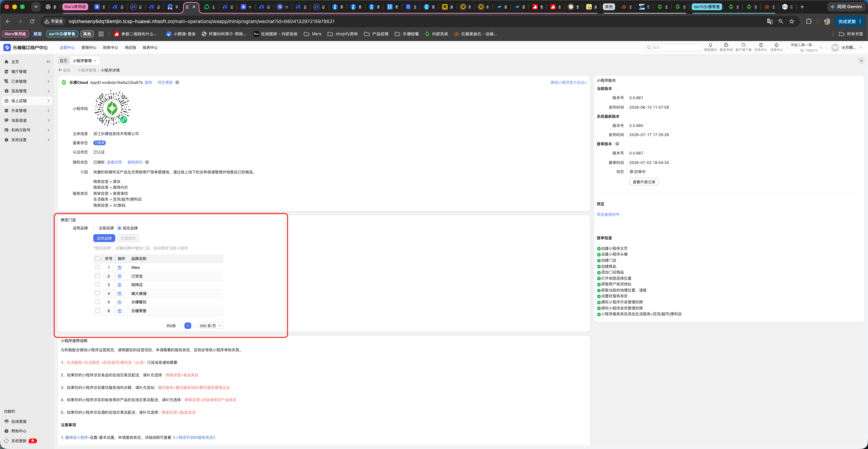Check the box for 乐檬餐饮 row
The width and height of the screenshot is (868, 449).
coord(98,302)
